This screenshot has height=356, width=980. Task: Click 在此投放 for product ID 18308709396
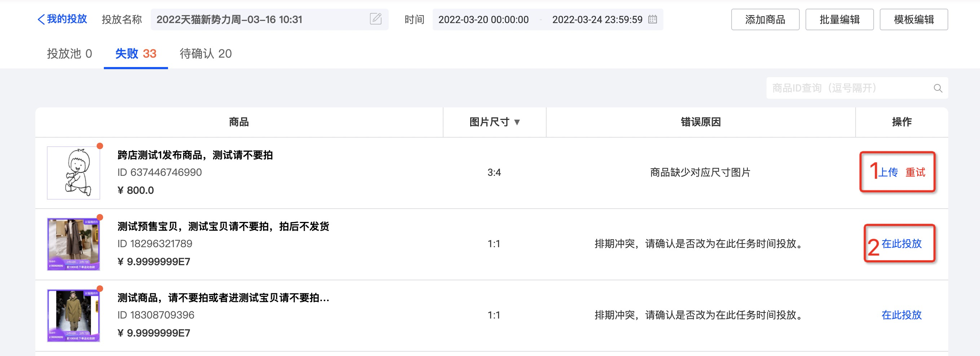click(x=901, y=315)
